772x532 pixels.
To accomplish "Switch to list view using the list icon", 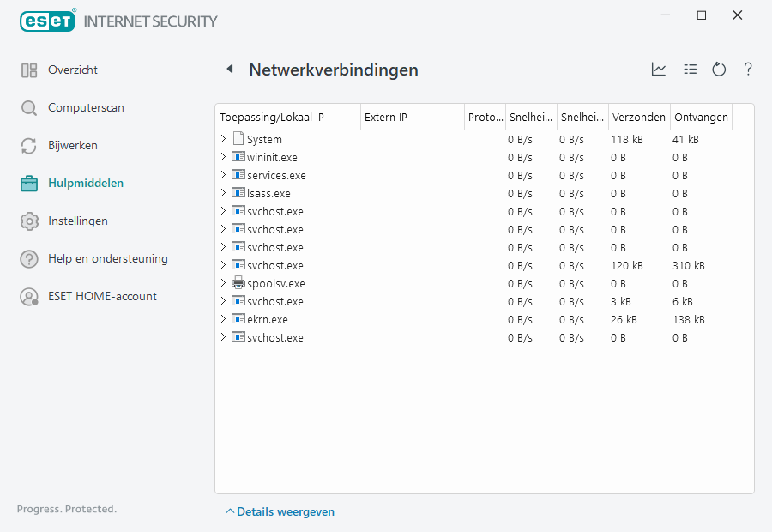I will pyautogui.click(x=690, y=70).
